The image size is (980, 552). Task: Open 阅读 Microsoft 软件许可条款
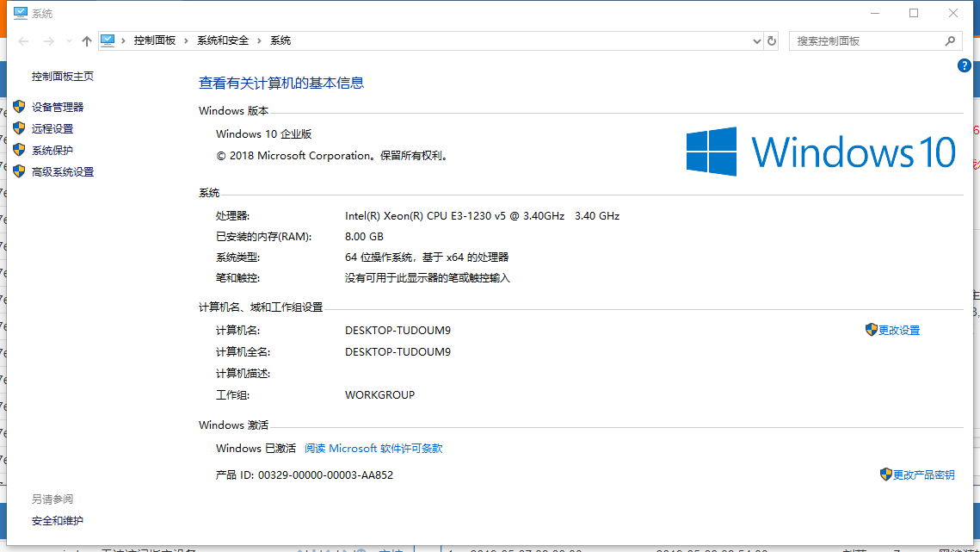coord(373,448)
